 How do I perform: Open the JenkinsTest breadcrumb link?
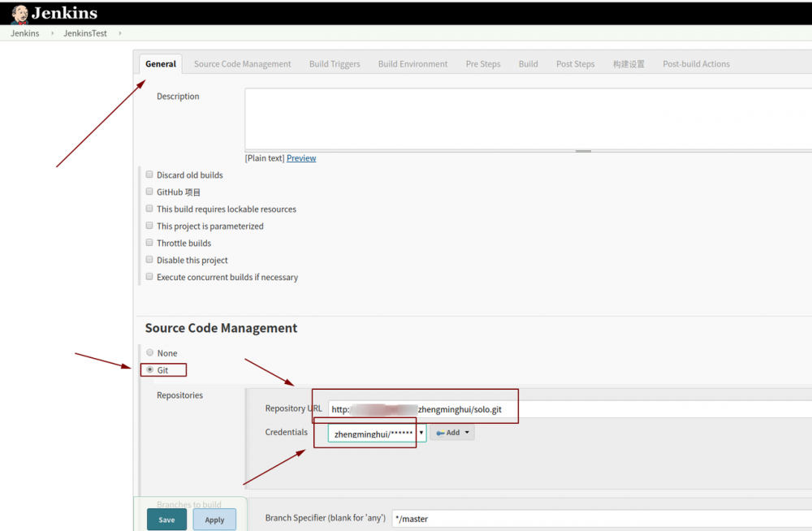pos(85,33)
